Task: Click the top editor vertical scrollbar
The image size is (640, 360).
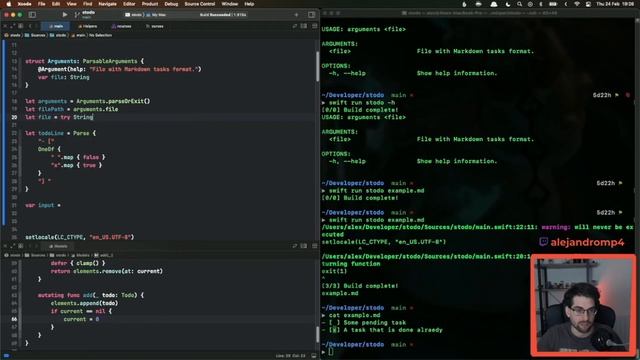Action: (x=318, y=67)
